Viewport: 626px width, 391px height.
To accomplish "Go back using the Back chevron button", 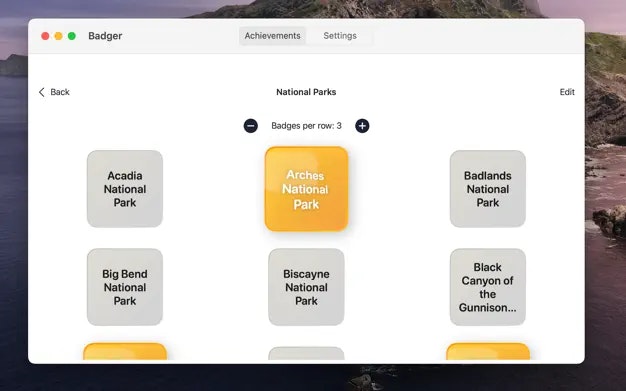I will click(54, 92).
